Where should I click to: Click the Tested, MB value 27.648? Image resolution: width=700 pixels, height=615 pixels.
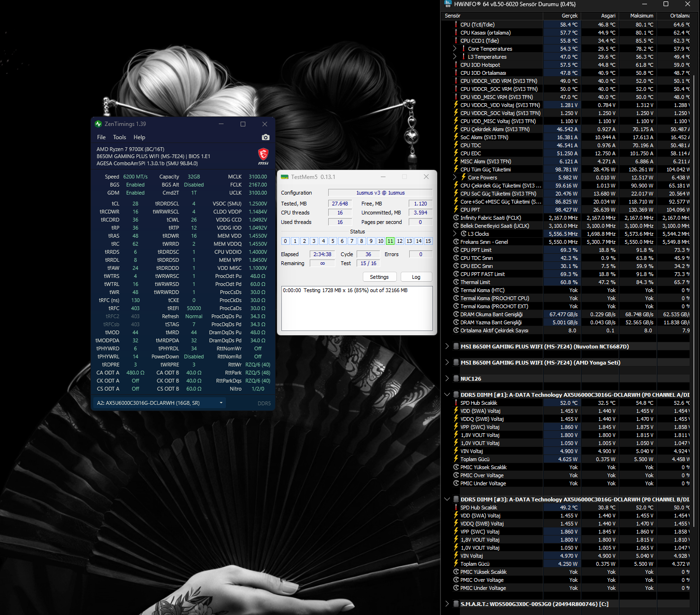click(340, 204)
